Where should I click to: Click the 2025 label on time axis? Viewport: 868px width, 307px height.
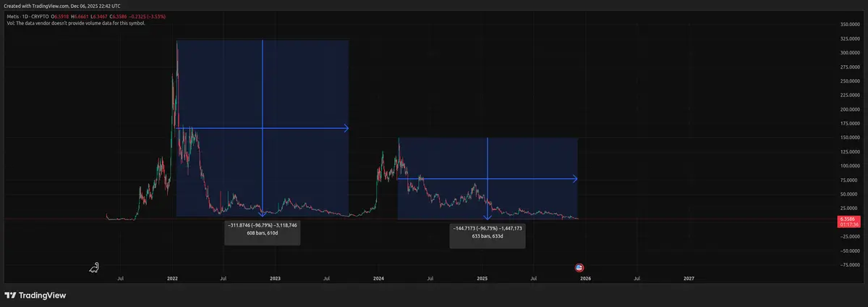click(482, 278)
